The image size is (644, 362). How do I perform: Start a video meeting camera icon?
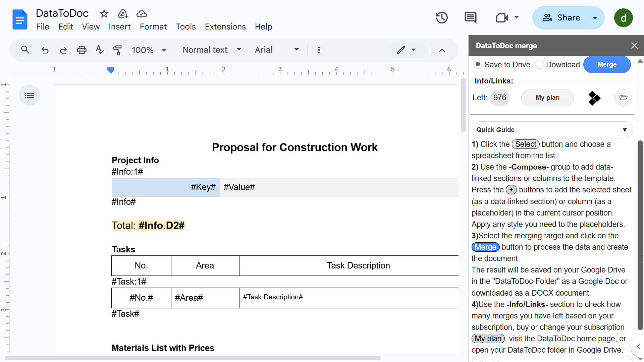[x=502, y=18]
